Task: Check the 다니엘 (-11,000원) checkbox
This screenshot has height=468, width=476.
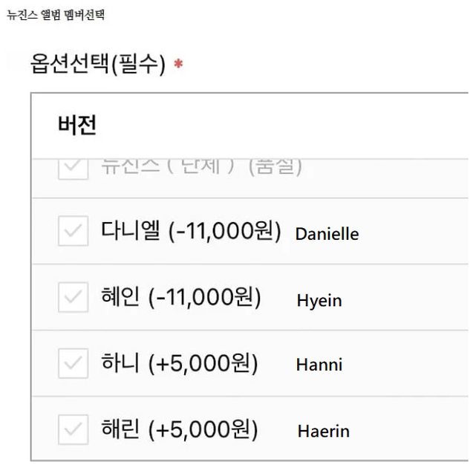Action: [x=73, y=232]
